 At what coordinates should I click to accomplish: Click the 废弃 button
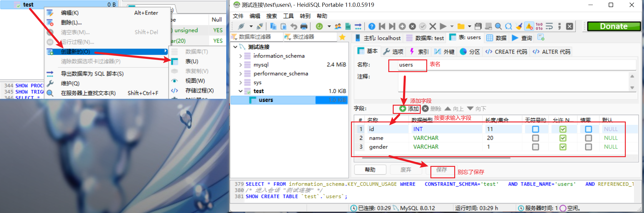(406, 170)
